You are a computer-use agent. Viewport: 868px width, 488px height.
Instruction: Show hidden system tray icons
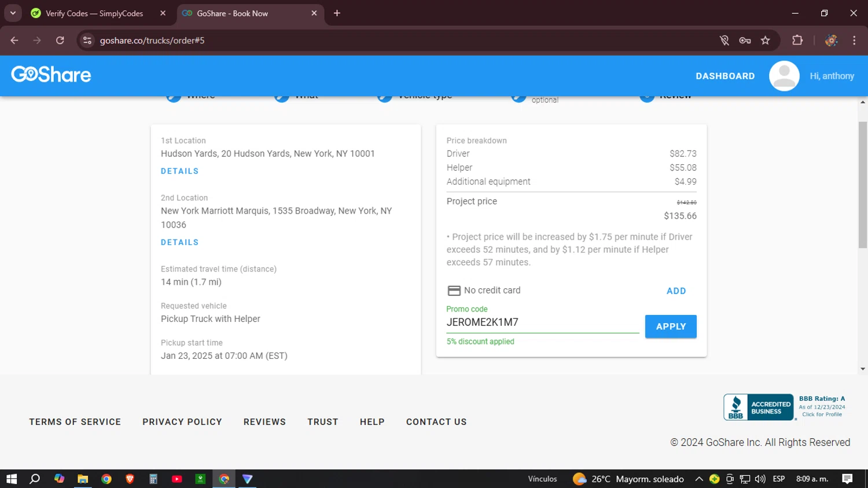tap(699, 479)
